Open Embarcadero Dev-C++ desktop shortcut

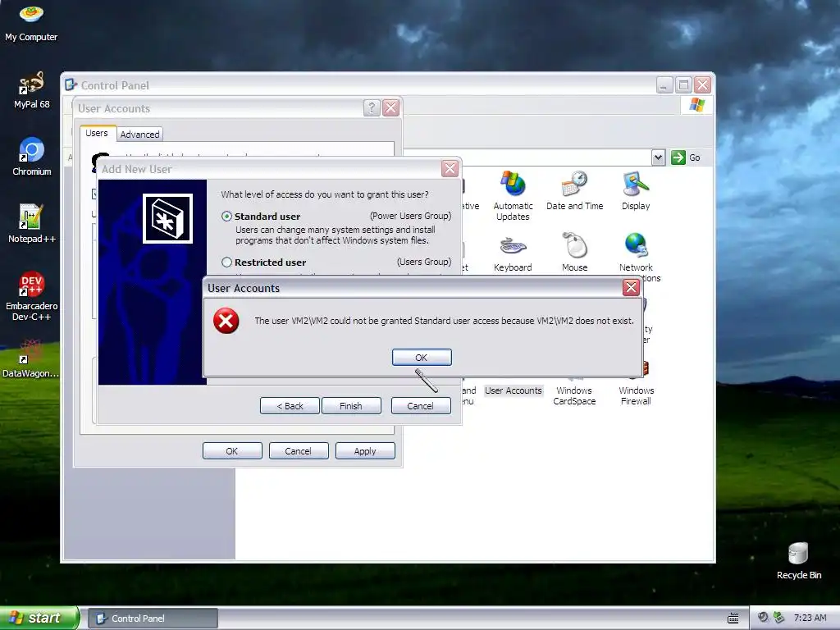click(32, 296)
